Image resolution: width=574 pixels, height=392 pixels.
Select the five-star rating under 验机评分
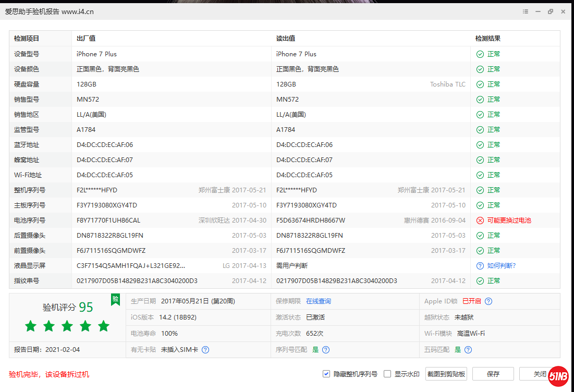coord(67,326)
